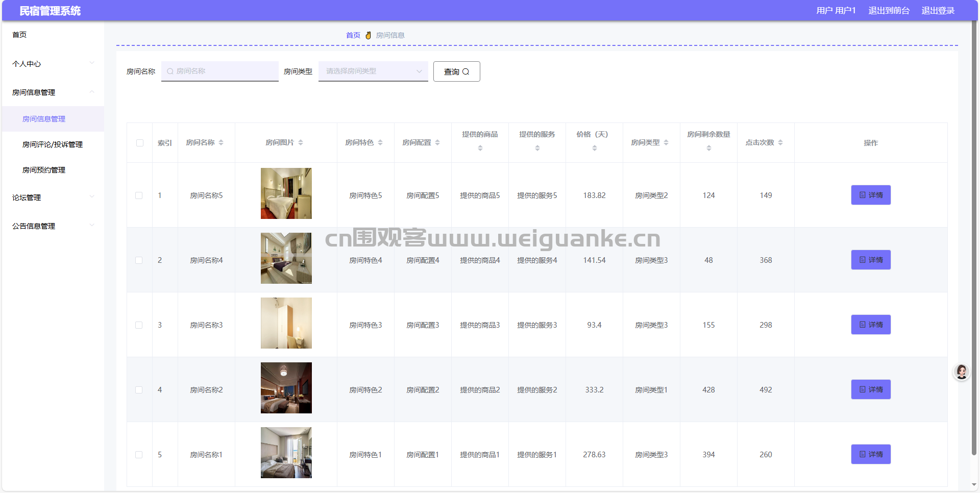Click the 民宿管理系统 title
Screen dimensions: 980x493
point(50,11)
